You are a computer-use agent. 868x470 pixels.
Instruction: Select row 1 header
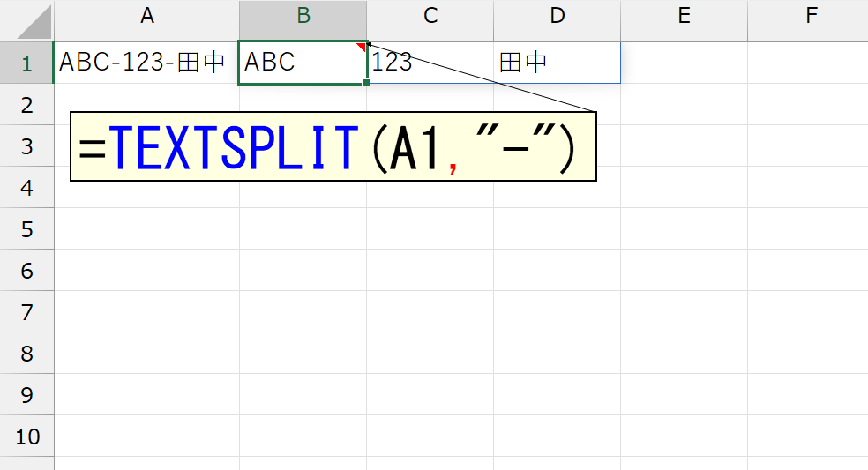coord(26,63)
